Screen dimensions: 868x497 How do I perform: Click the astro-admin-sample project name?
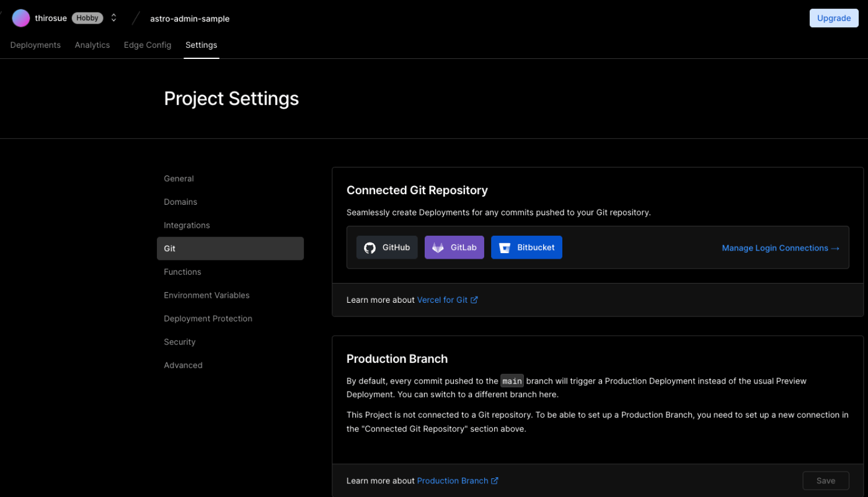pyautogui.click(x=190, y=19)
